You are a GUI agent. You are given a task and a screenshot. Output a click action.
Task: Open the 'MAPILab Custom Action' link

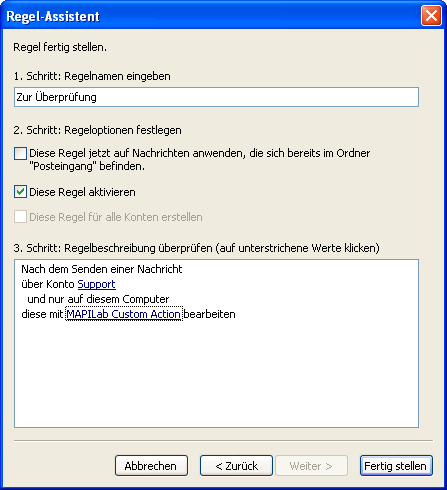click(124, 314)
